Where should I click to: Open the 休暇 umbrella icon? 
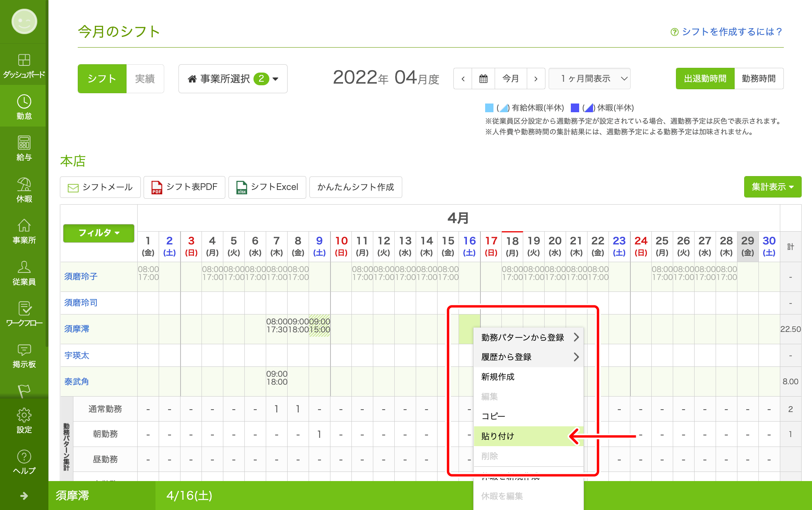coord(24,190)
